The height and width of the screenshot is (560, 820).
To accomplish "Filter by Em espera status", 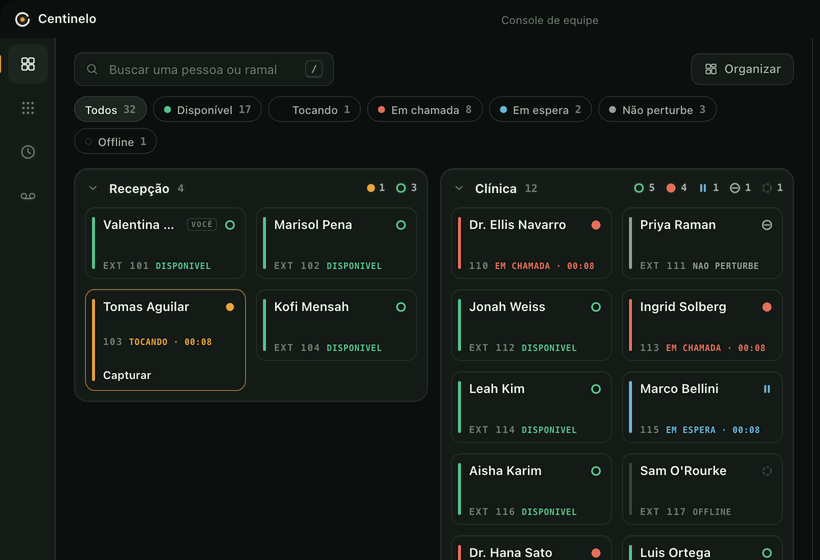I will [540, 109].
